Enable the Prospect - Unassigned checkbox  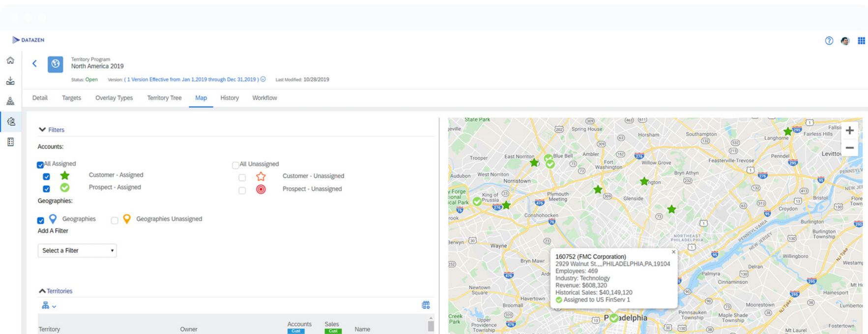point(242,190)
